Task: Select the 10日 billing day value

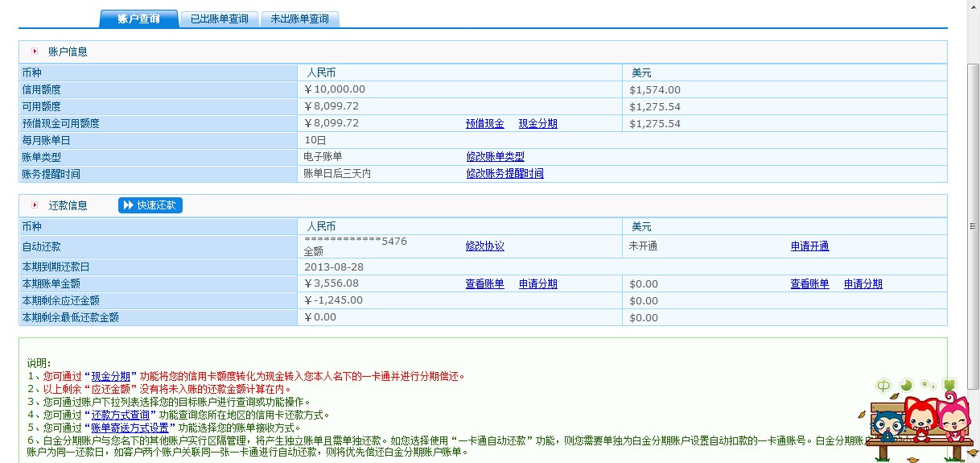Action: (315, 140)
